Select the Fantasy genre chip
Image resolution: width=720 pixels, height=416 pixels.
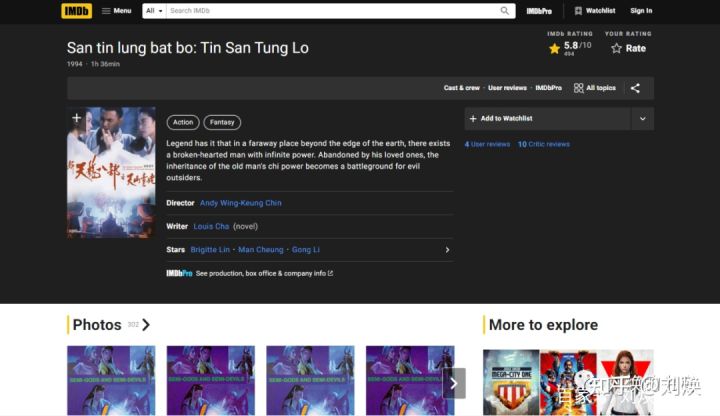click(x=222, y=122)
